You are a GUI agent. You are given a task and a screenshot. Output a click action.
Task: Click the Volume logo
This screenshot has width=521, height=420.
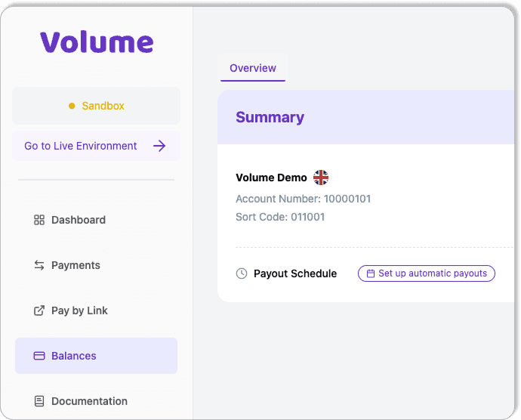pos(97,42)
